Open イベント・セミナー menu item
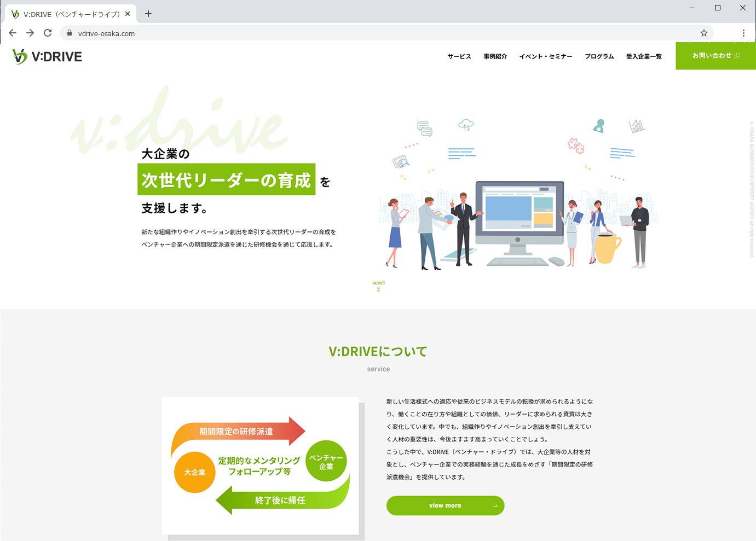This screenshot has height=541, width=756. pos(546,56)
